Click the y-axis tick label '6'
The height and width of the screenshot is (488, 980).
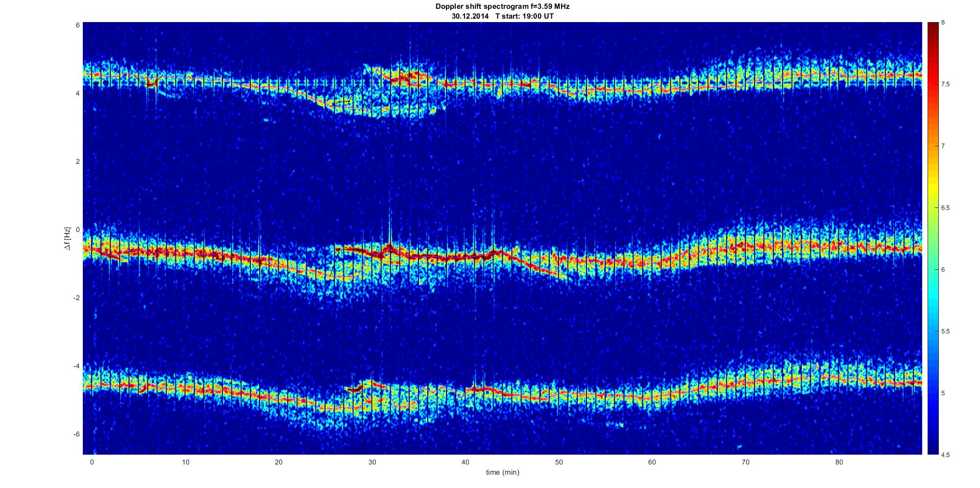77,25
